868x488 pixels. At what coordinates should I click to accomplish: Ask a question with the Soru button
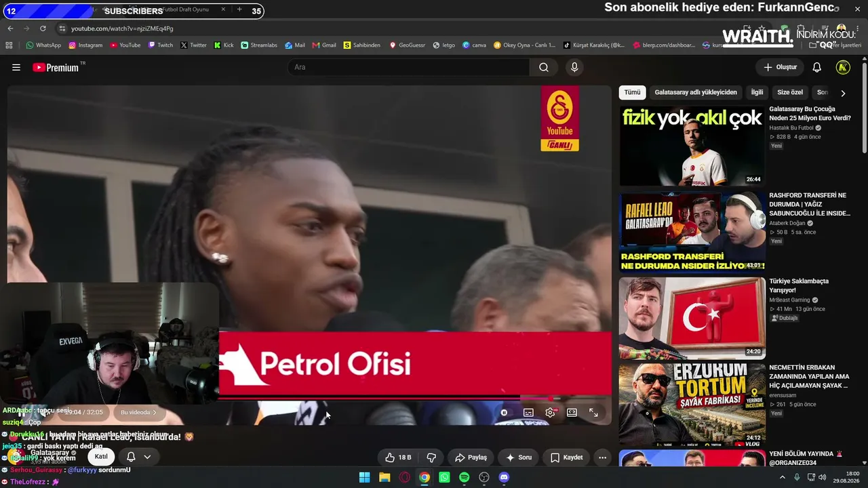point(519,457)
